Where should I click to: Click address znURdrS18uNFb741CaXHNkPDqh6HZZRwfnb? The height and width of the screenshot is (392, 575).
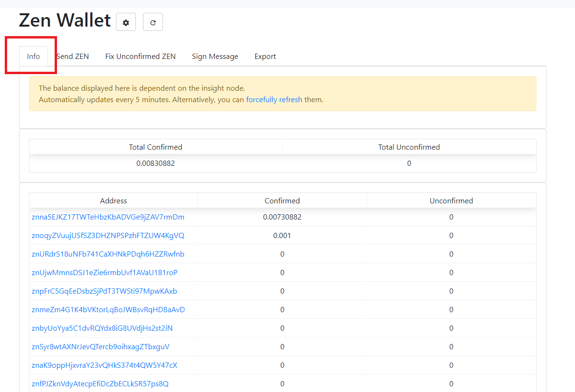point(108,254)
